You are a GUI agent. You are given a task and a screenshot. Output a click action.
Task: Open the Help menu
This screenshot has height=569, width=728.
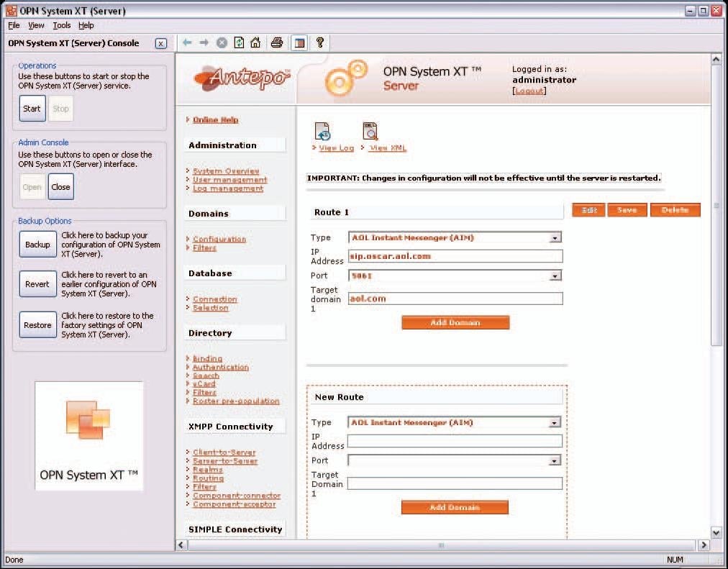pos(86,25)
